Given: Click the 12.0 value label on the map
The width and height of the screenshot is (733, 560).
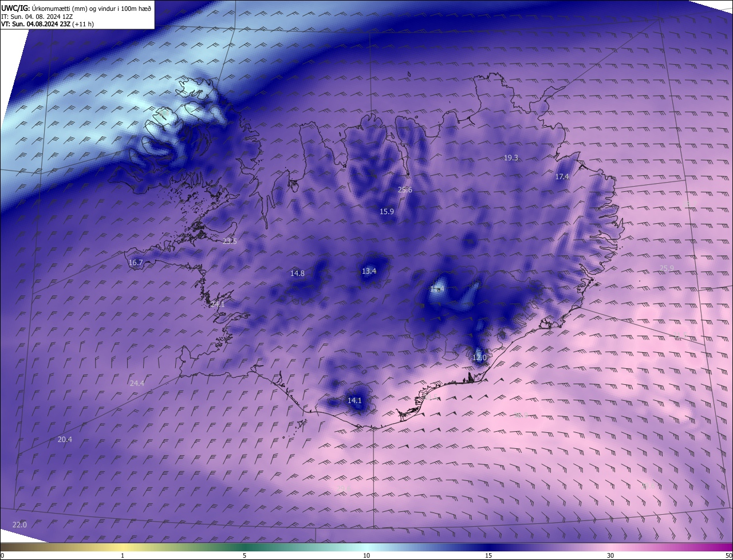Looking at the screenshot, I should coord(479,358).
